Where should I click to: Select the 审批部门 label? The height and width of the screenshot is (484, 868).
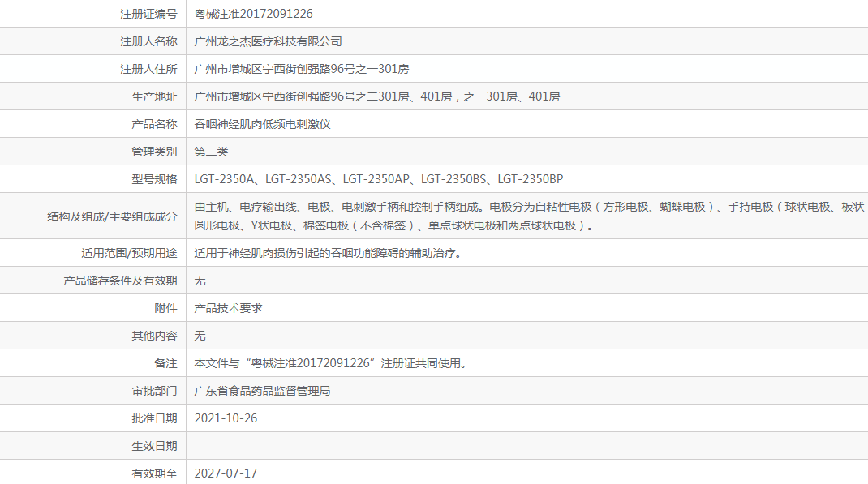(154, 391)
